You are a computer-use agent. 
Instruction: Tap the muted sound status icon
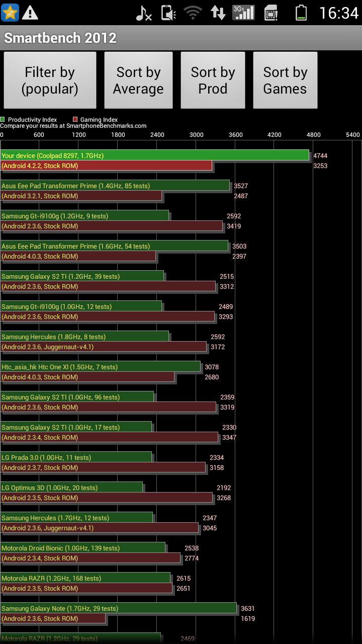point(144,13)
